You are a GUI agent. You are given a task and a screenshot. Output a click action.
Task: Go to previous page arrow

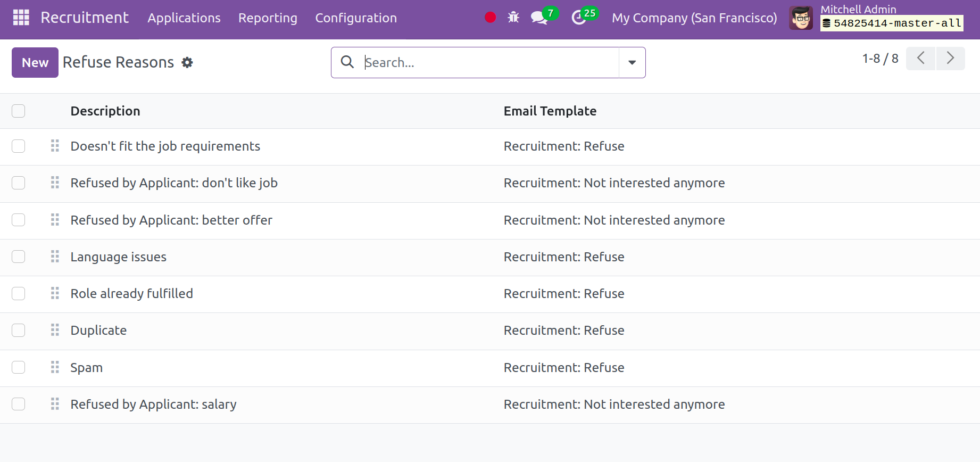point(920,58)
